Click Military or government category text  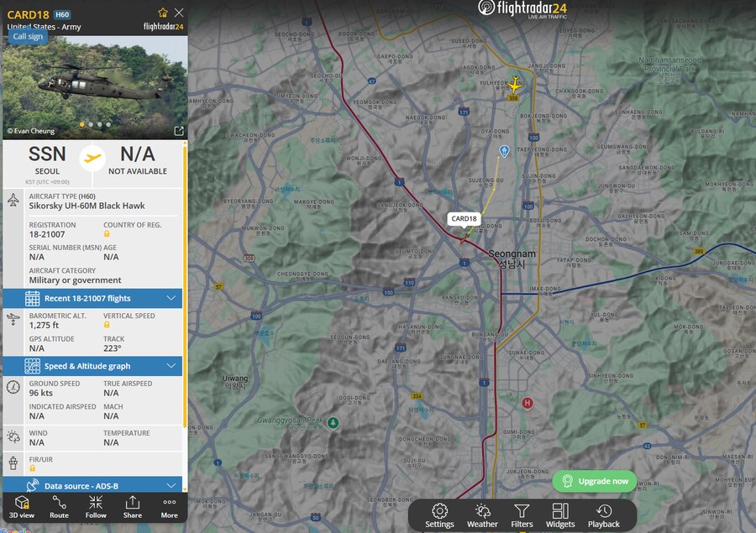click(x=76, y=280)
